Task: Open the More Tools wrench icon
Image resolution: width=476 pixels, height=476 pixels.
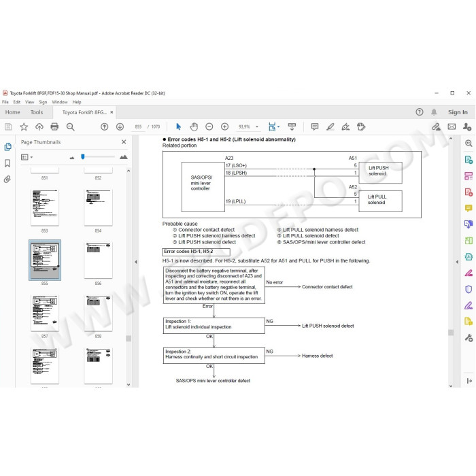Action: [x=469, y=337]
